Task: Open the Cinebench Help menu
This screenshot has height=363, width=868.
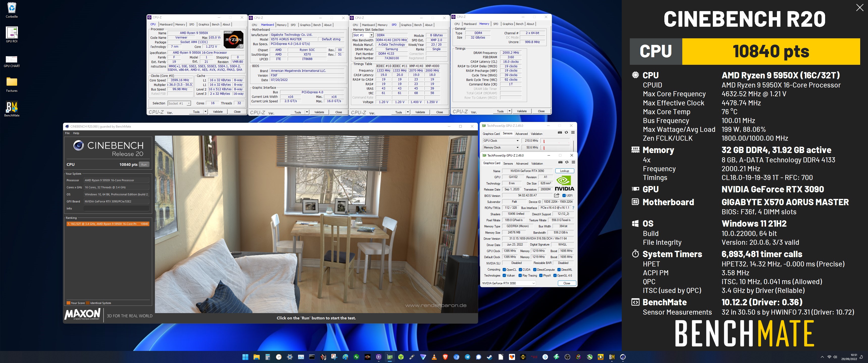Action: tap(76, 133)
